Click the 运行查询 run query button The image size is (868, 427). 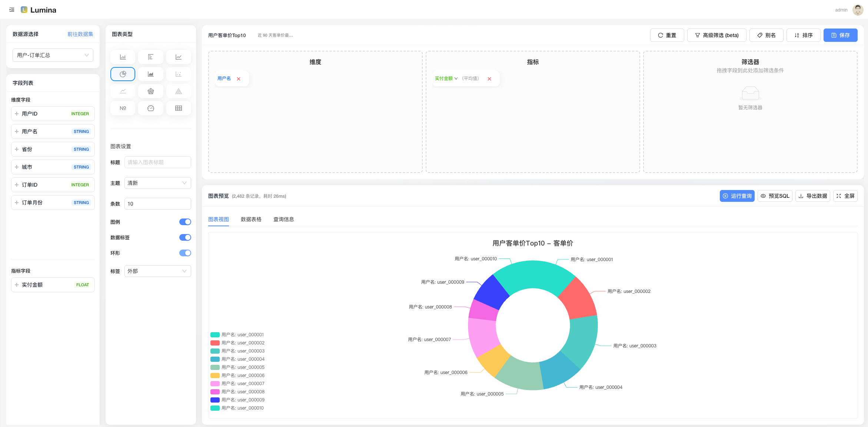pos(737,196)
